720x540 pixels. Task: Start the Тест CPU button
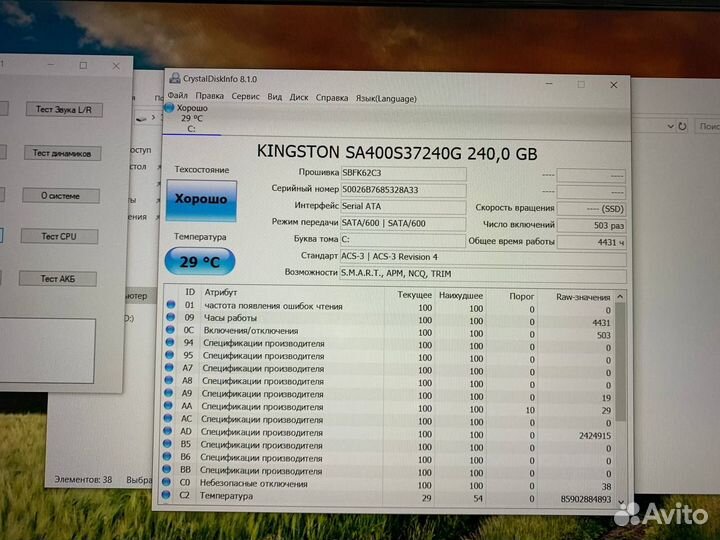[x=59, y=236]
